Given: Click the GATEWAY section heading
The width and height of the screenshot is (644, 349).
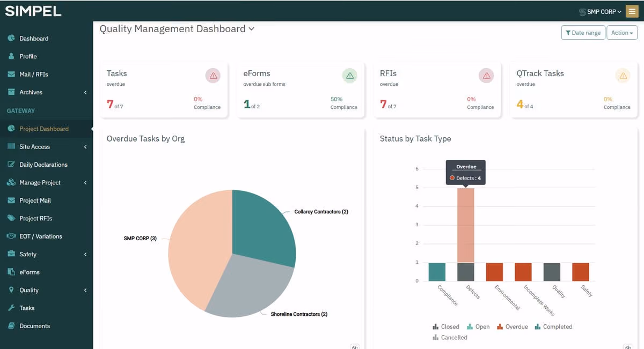Looking at the screenshot, I should tap(20, 111).
